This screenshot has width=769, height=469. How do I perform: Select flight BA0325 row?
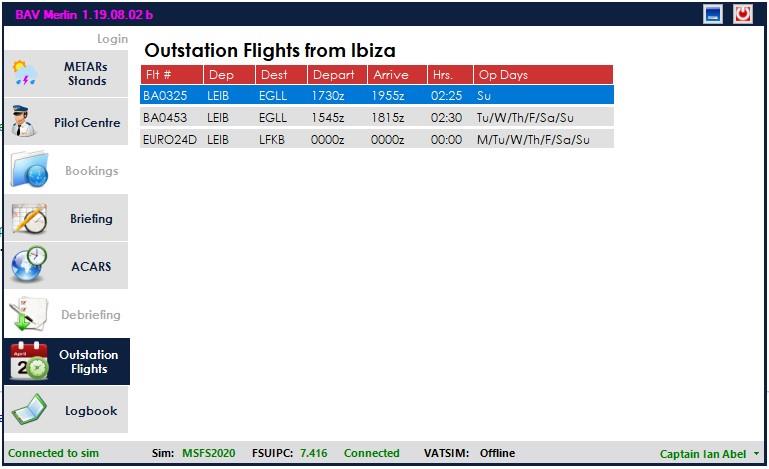[x=377, y=95]
